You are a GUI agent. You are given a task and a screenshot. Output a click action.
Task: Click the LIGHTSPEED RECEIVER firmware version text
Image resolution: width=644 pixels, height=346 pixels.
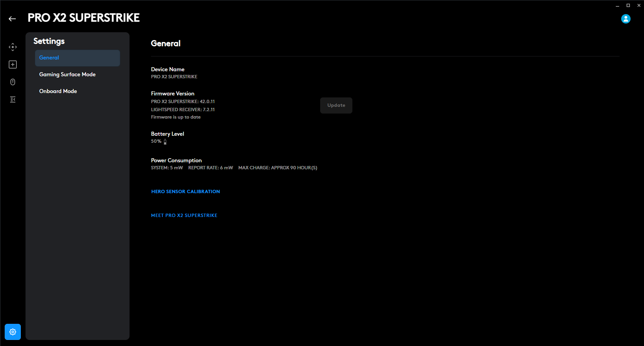pyautogui.click(x=183, y=110)
